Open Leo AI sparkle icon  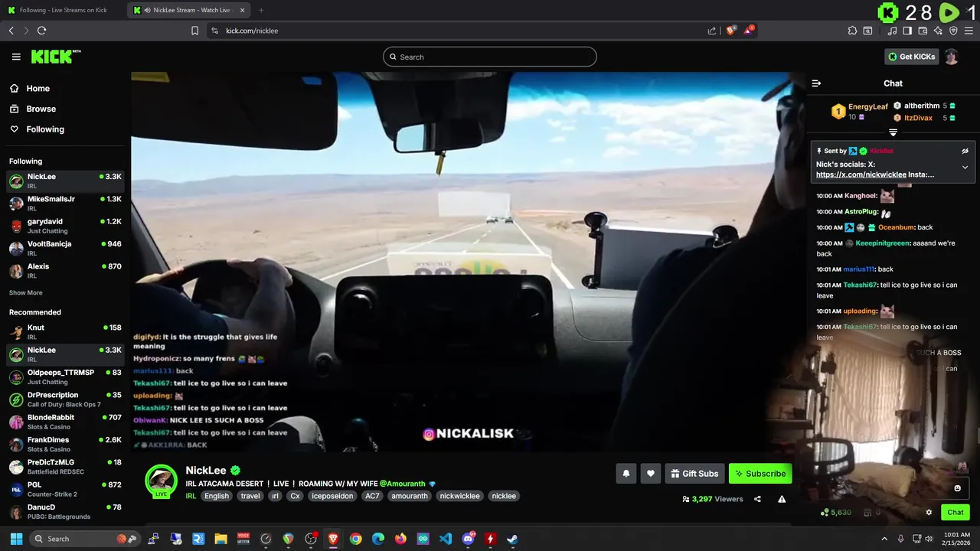938,31
